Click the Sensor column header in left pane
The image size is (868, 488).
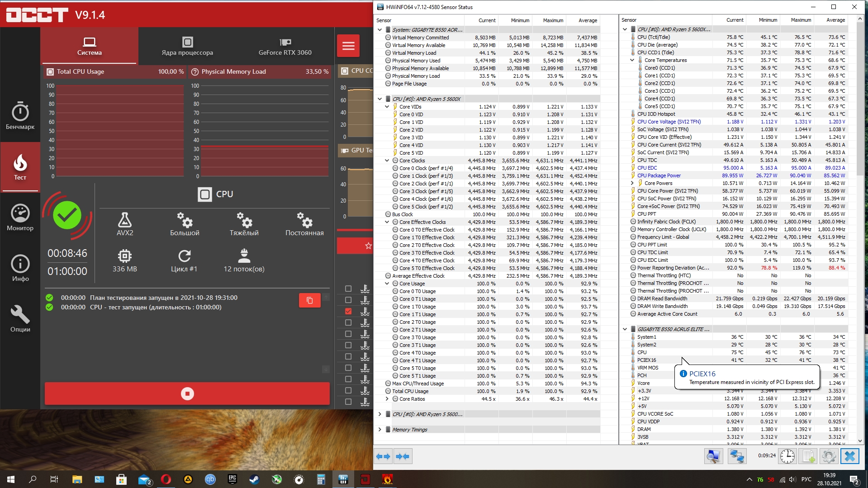click(419, 20)
